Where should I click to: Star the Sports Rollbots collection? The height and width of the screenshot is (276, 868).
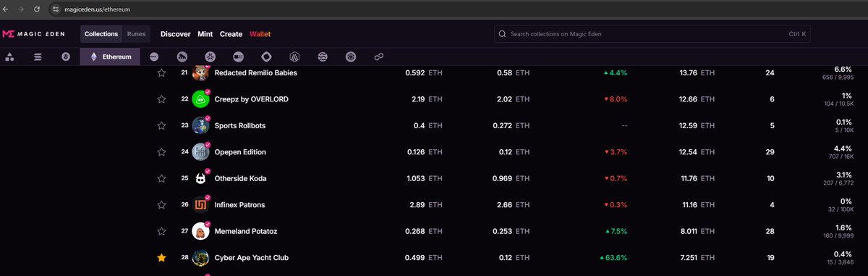click(162, 125)
